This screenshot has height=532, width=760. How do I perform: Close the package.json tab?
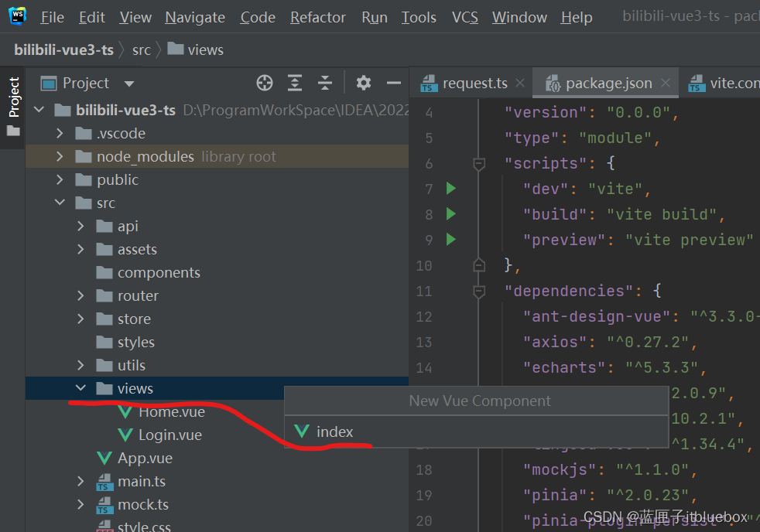[666, 83]
